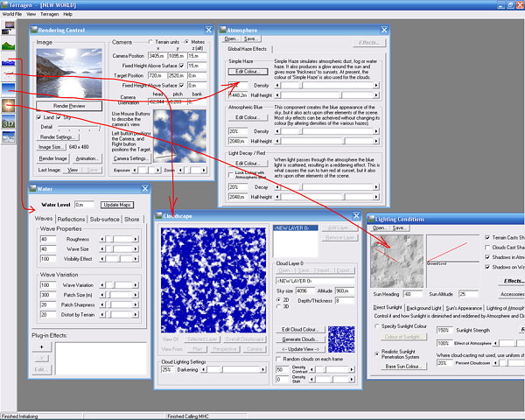
Task: Click the Sun Altitude input field
Action: click(468, 294)
